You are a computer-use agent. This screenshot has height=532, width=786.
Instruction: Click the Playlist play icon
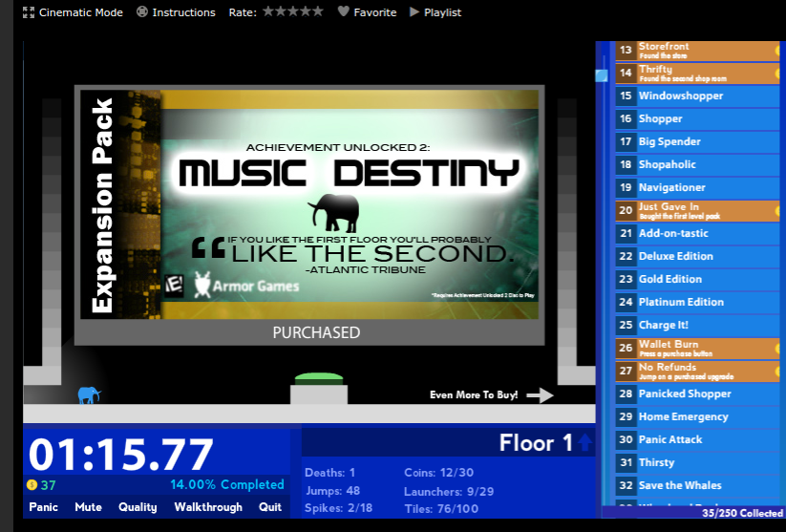[x=414, y=11]
